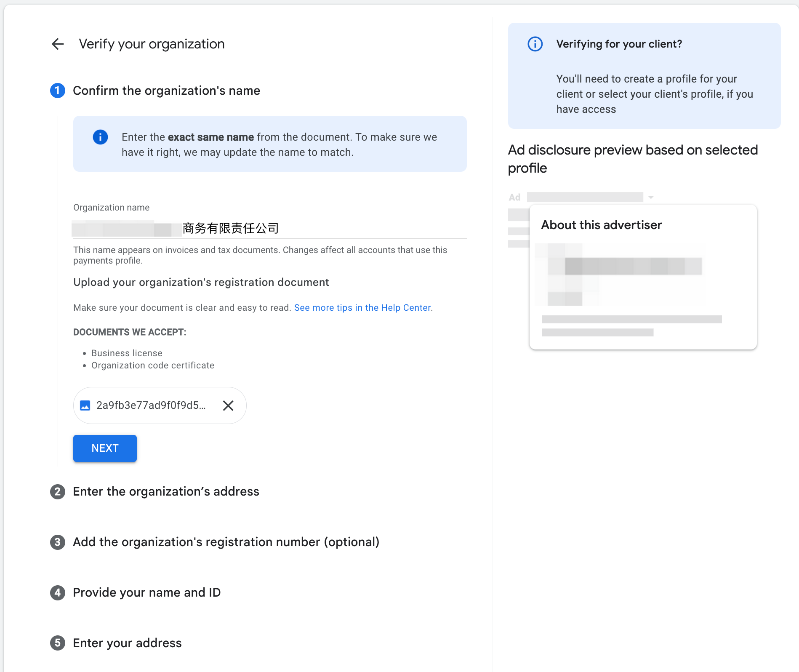Click the step 2 number badge
This screenshot has width=799, height=672.
coord(58,491)
